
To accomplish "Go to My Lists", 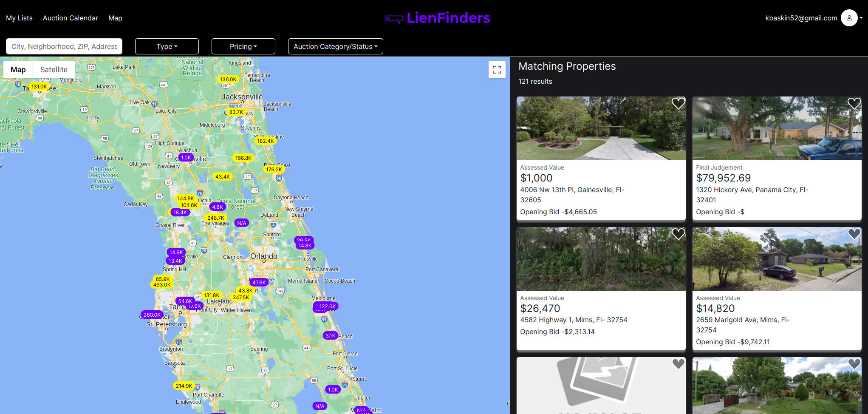I will [19, 18].
